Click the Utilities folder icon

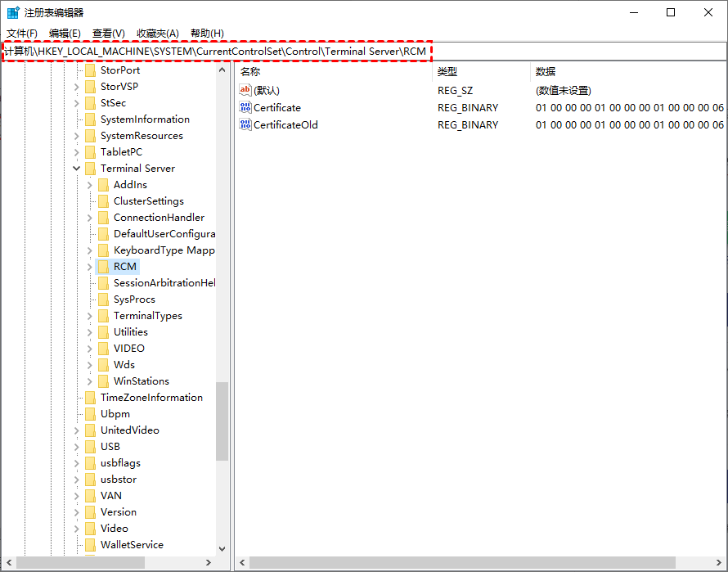pyautogui.click(x=104, y=331)
